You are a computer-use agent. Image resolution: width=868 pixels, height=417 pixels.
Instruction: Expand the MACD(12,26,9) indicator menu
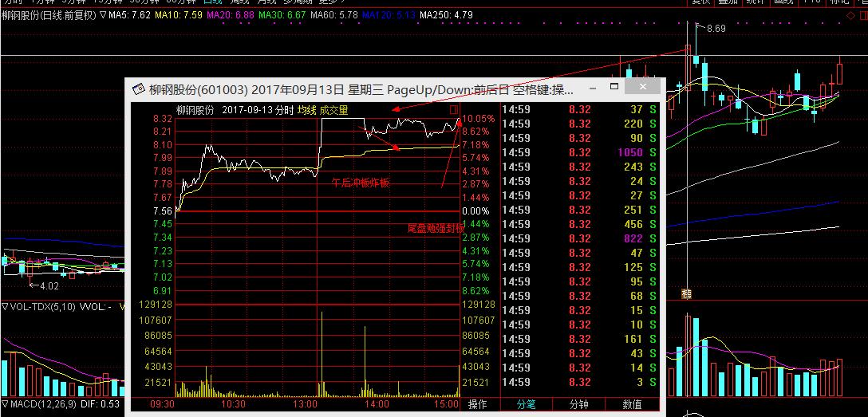pos(5,404)
